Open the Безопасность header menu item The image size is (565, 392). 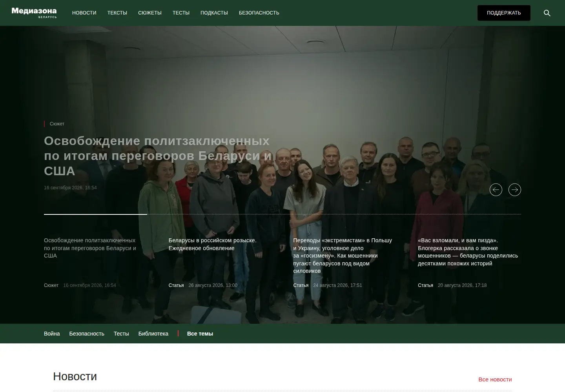coord(259,13)
